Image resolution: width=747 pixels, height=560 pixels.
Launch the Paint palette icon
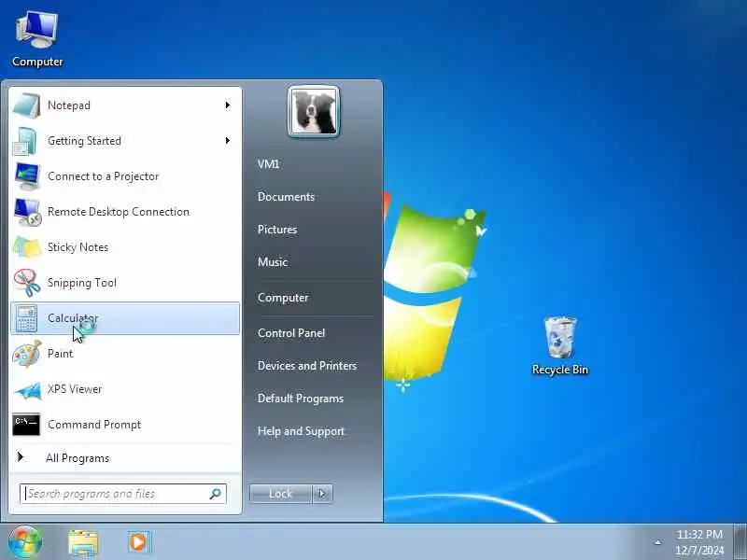pos(26,354)
